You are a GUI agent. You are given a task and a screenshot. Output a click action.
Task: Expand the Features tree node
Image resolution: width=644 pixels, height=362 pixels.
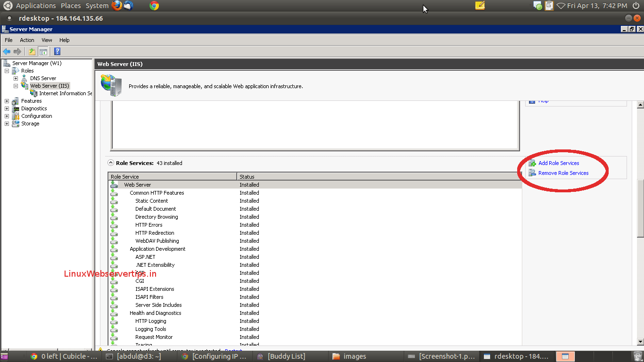[x=7, y=101]
